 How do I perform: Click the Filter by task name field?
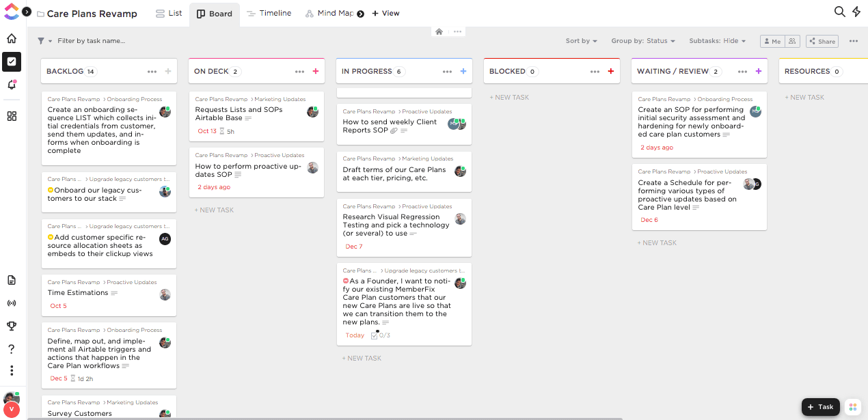click(x=91, y=41)
